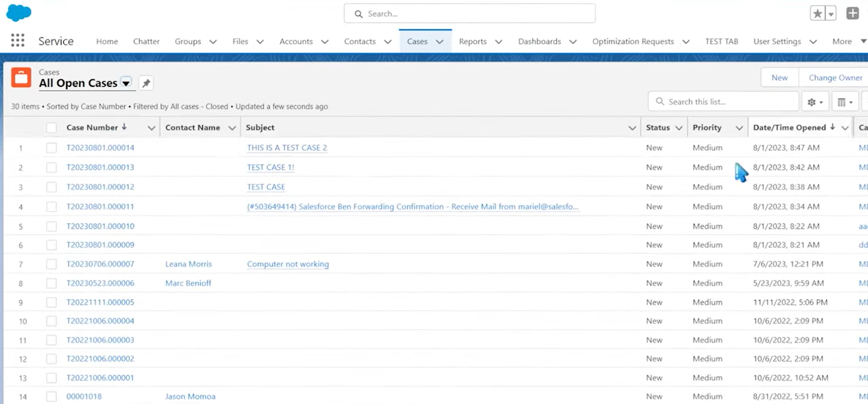Click date 11/11/2022, 5:06 PM cell

point(790,302)
